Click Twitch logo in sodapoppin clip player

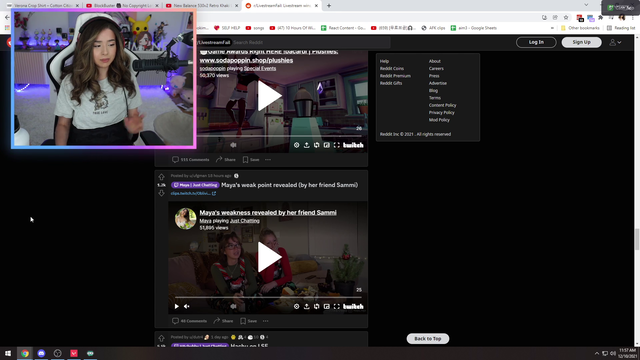pos(353,145)
